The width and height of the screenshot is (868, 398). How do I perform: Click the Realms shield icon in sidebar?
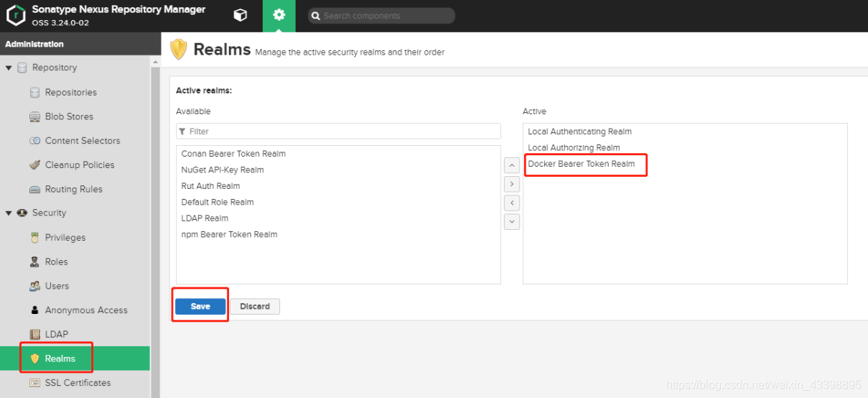pos(34,358)
